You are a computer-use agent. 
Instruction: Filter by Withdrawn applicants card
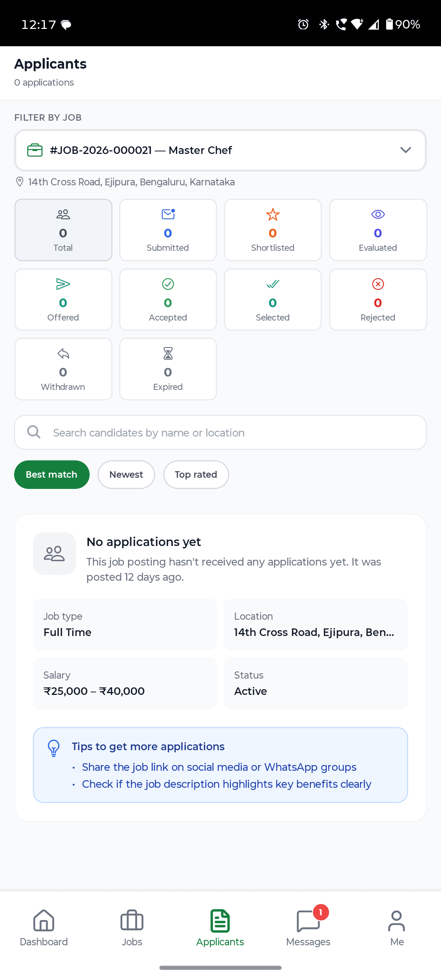coord(63,369)
